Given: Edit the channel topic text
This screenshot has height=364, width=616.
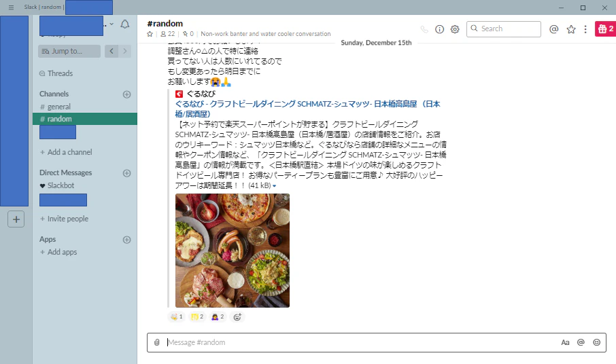Looking at the screenshot, I should click(266, 34).
